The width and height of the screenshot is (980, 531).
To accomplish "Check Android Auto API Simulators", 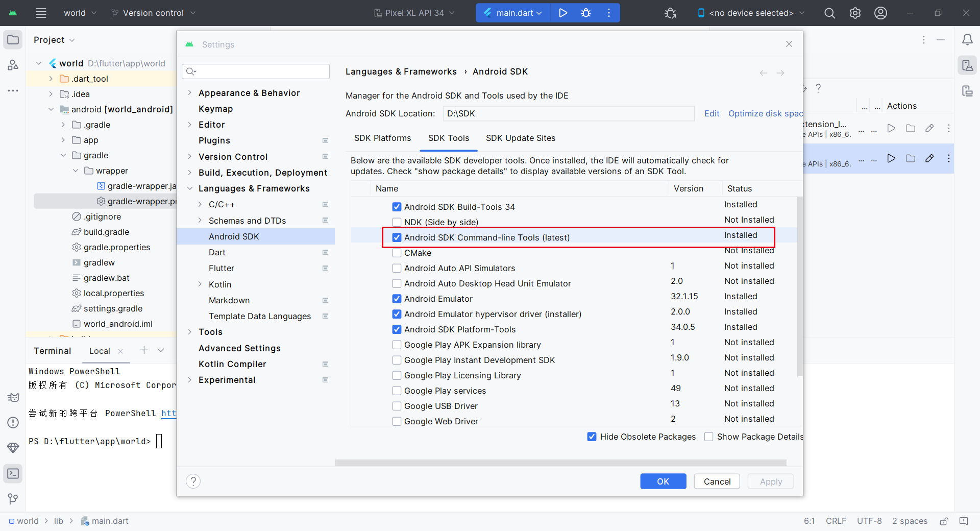I will [397, 268].
